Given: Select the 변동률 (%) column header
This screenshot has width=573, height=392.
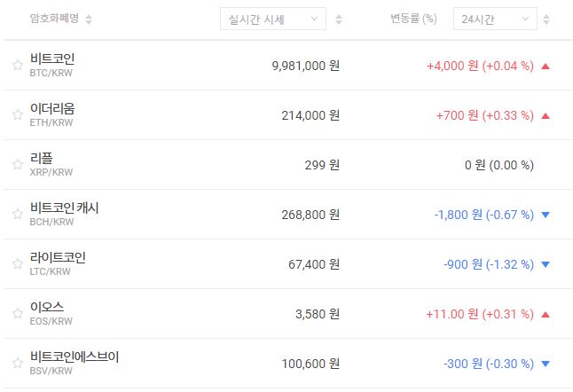Looking at the screenshot, I should [x=413, y=19].
